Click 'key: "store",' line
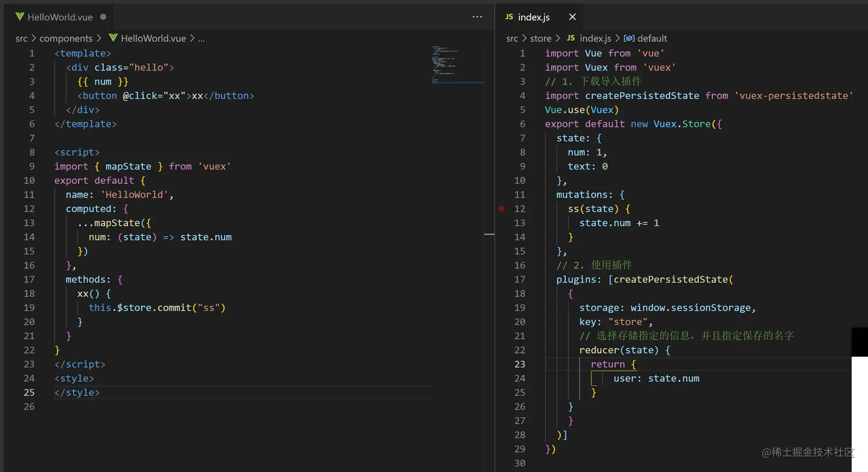868x472 pixels. pos(616,322)
